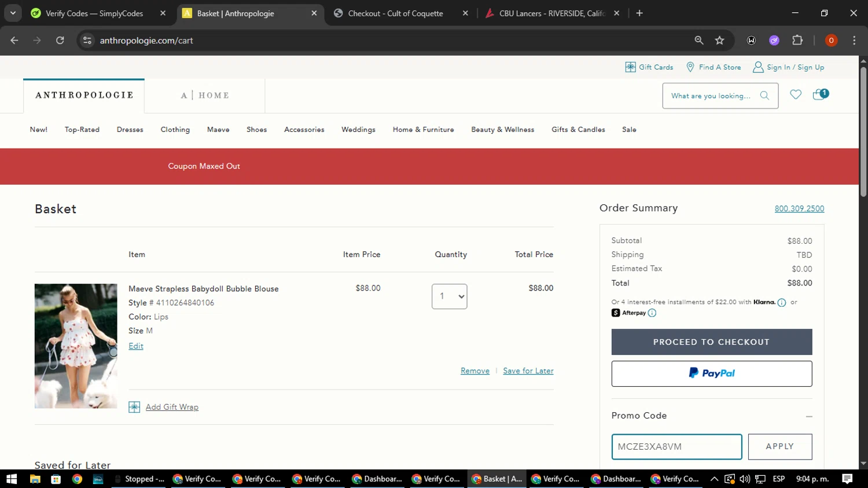The height and width of the screenshot is (488, 868).
Task: Open File Explorer from taskbar
Action: pyautogui.click(x=35, y=479)
